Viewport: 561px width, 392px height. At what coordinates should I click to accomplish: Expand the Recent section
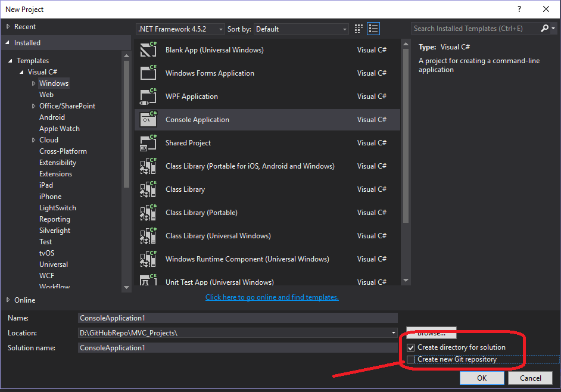(x=8, y=26)
